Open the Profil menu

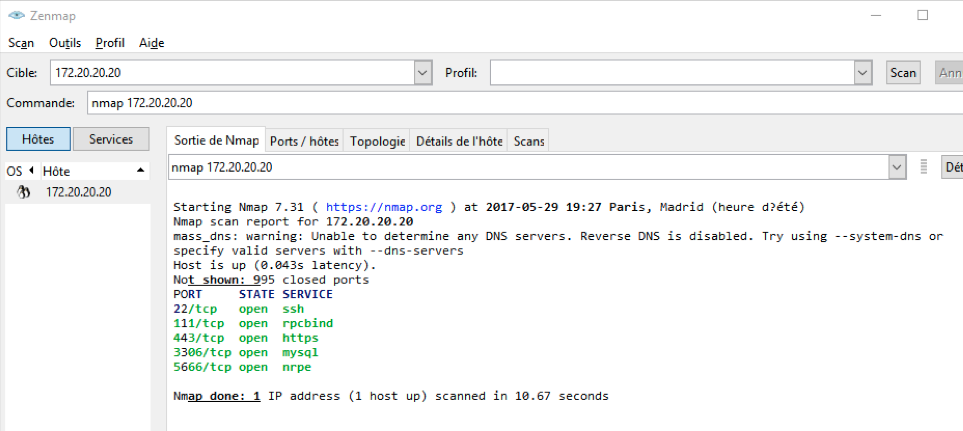[110, 43]
